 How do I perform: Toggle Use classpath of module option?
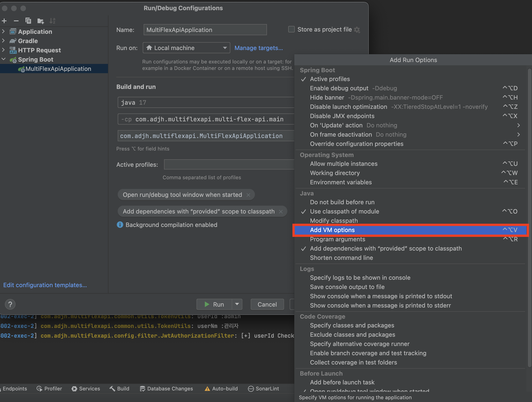click(344, 212)
